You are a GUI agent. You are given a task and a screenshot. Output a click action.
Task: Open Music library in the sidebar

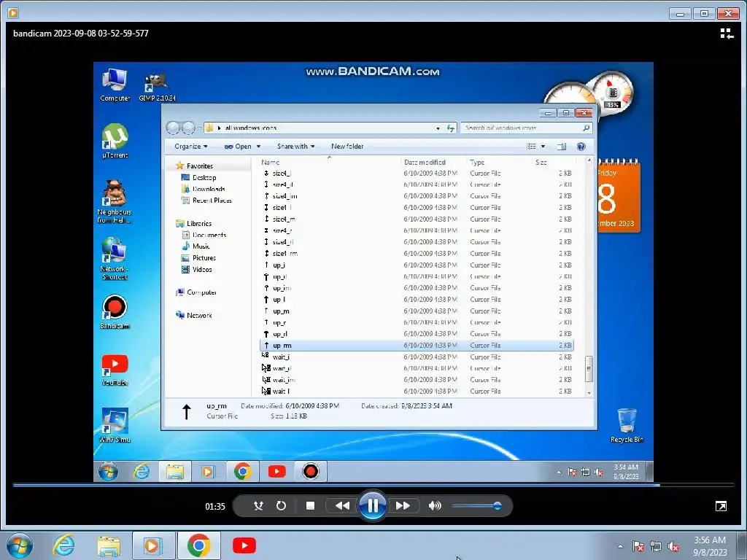click(x=196, y=246)
